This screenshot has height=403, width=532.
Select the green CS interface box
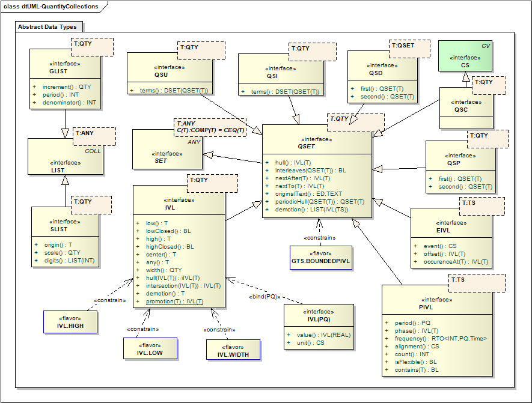[465, 56]
